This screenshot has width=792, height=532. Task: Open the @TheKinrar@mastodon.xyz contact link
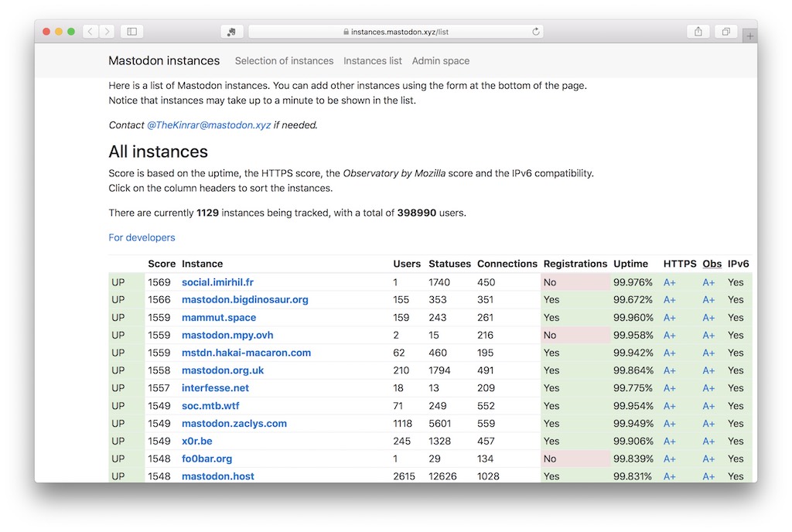pos(209,124)
